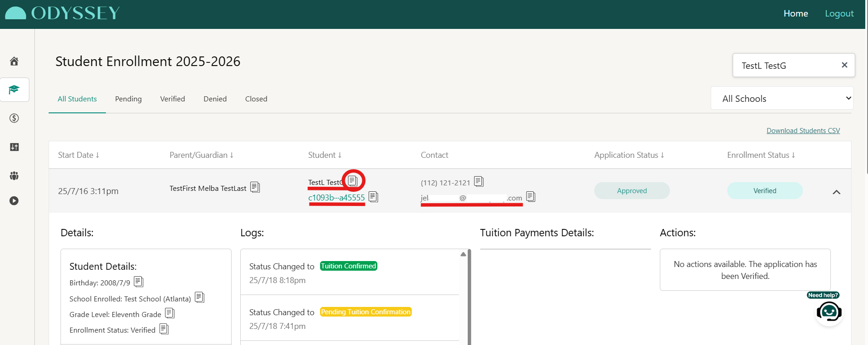Screen dimensions: 868x345
Task: Sort by Application Status column
Action: [x=629, y=155]
